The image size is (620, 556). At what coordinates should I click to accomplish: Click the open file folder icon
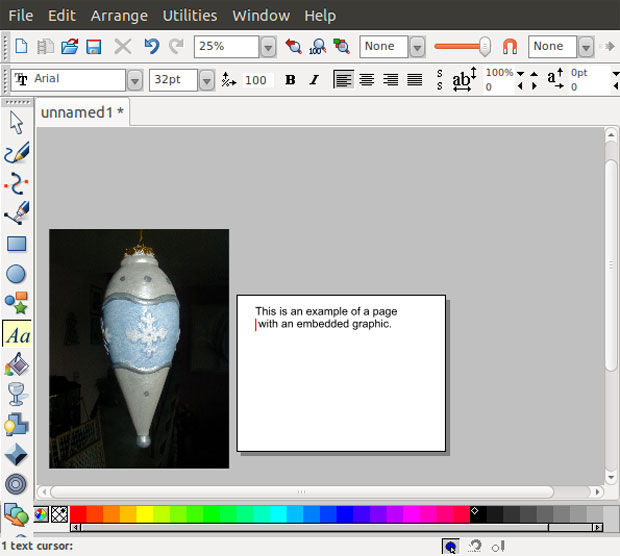point(70,47)
